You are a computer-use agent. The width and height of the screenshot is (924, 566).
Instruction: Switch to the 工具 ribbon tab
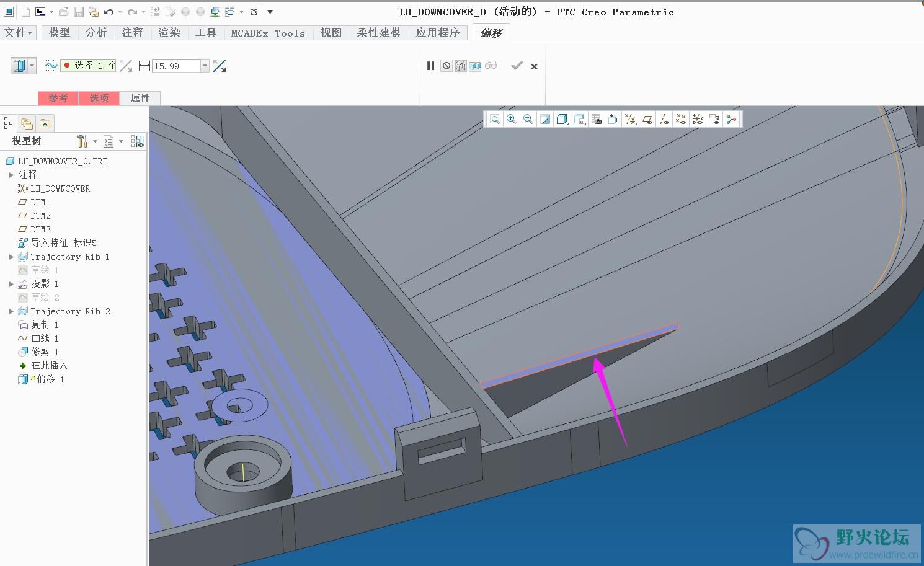(x=206, y=32)
